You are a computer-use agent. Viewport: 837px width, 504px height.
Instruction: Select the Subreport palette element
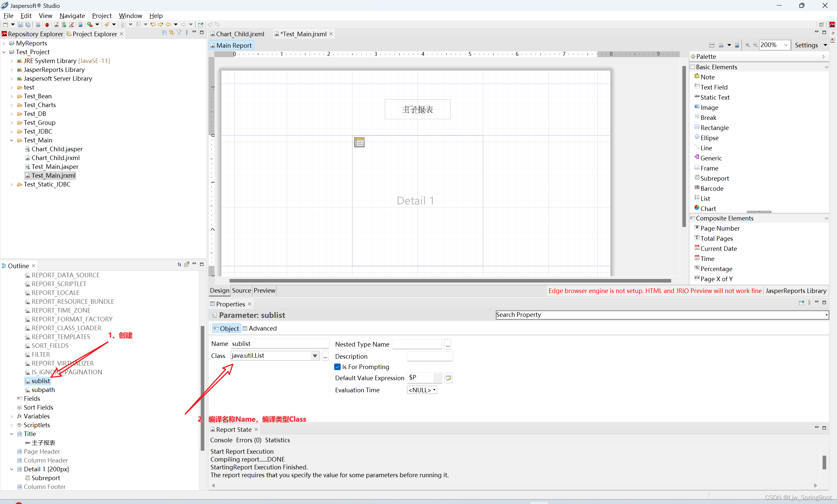pos(714,178)
